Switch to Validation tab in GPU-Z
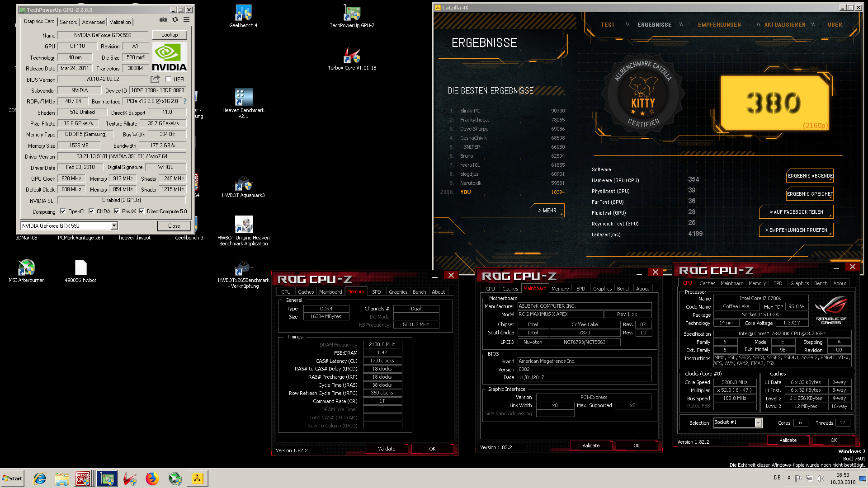 (x=120, y=22)
